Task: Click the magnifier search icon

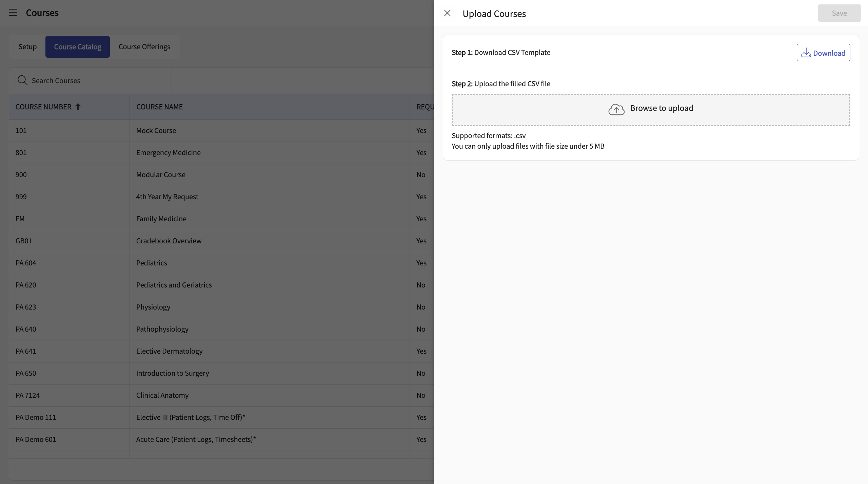Action: pos(22,80)
